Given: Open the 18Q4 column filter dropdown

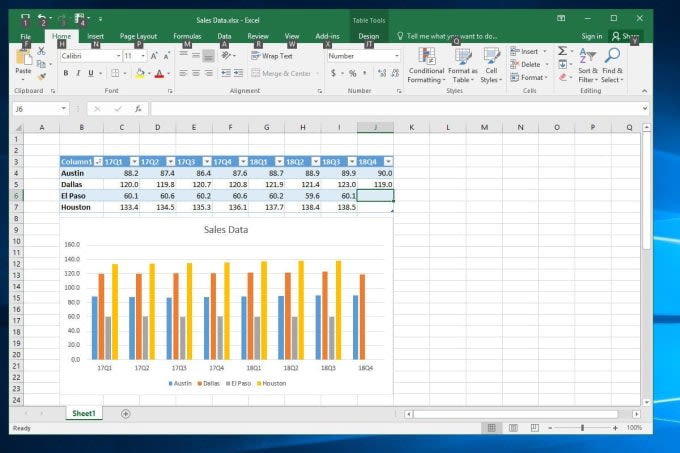Looking at the screenshot, I should [389, 162].
